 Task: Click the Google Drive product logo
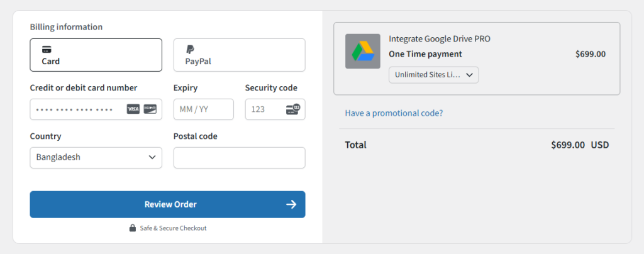click(363, 52)
